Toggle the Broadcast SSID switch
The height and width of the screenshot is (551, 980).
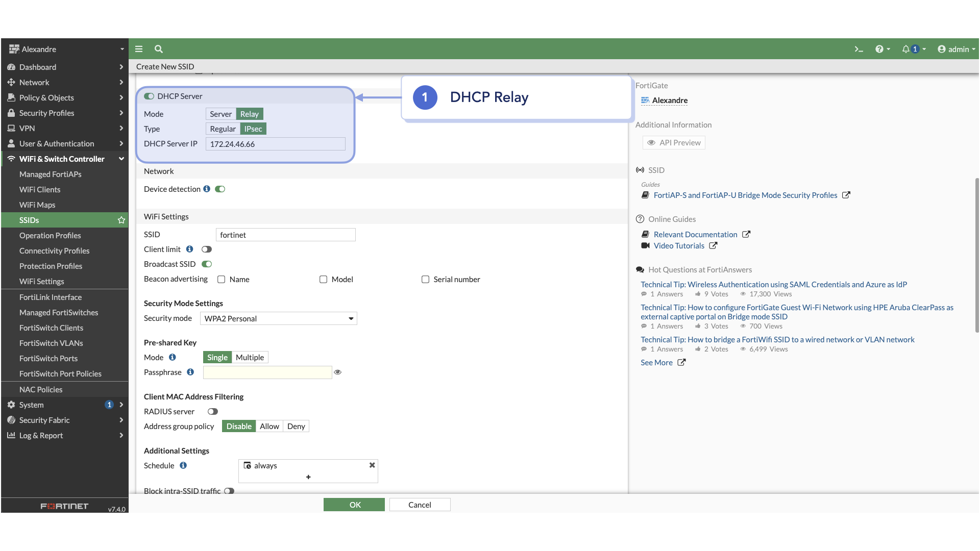point(207,264)
